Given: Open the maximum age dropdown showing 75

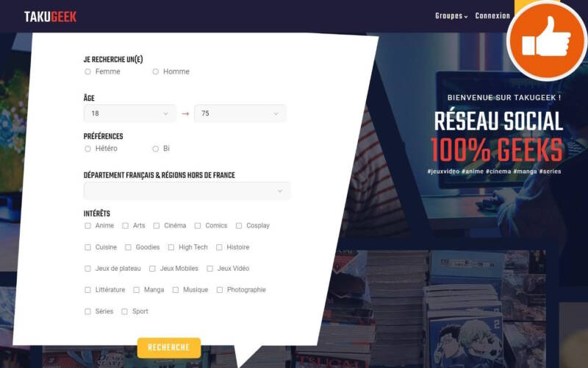Looking at the screenshot, I should pos(240,113).
